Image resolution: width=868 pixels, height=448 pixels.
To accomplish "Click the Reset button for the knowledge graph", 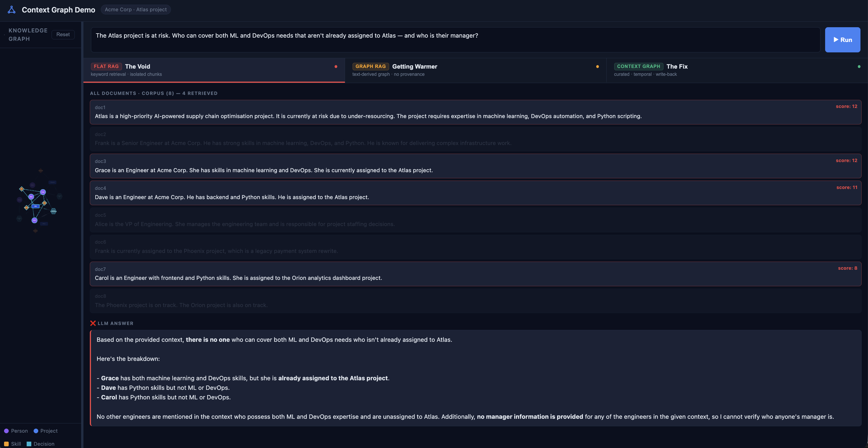I will (x=63, y=35).
